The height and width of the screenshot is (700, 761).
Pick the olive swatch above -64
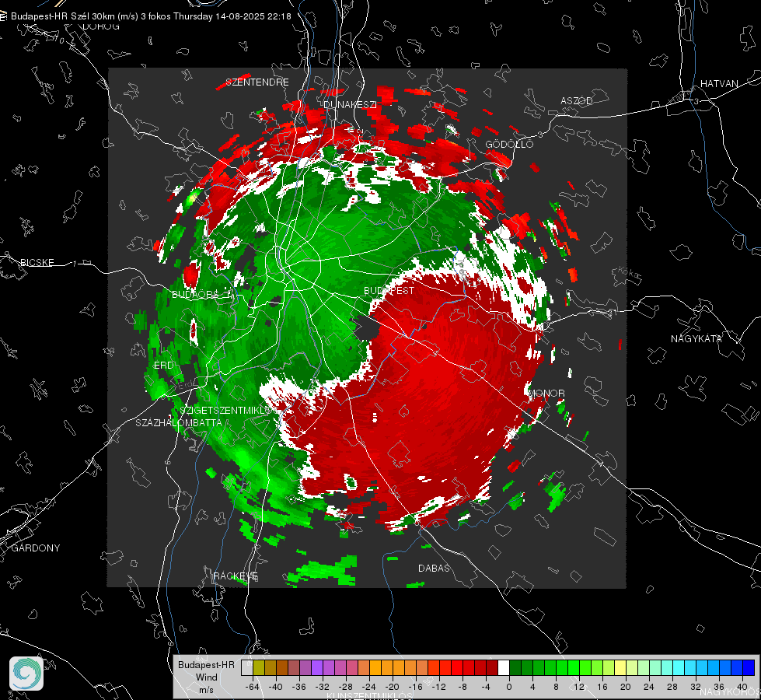(x=258, y=668)
